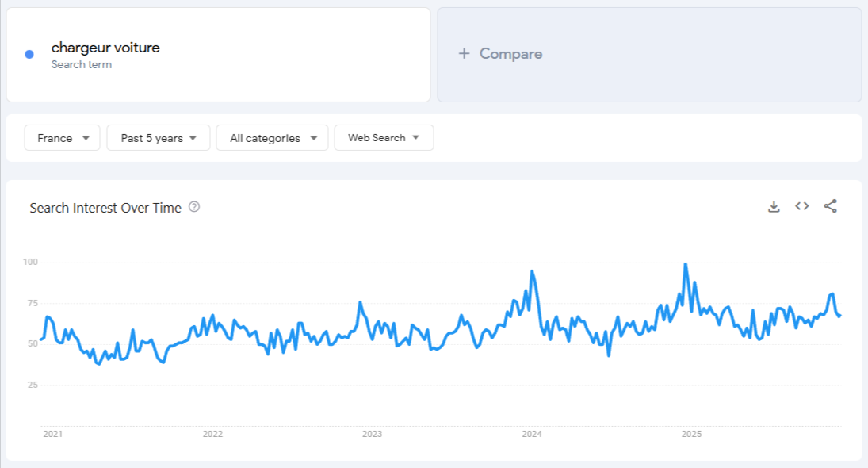The height and width of the screenshot is (468, 868).
Task: Select the 2023 axis label on the timeline
Action: coord(373,434)
